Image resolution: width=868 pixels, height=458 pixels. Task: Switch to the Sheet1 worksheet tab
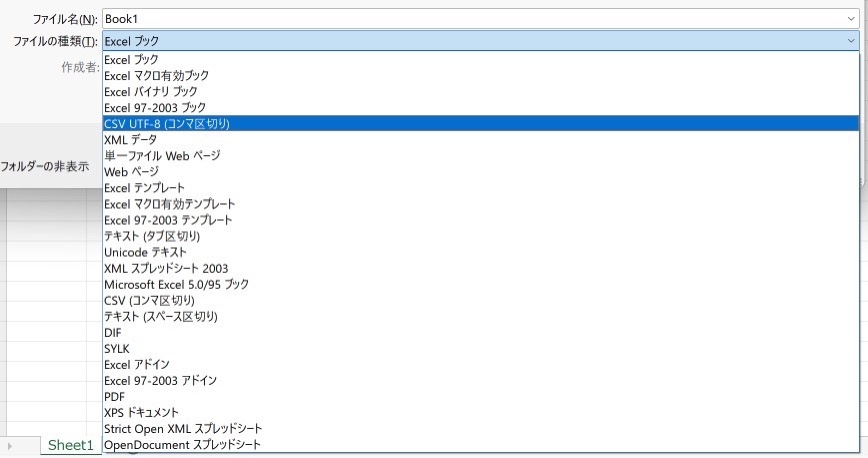pos(71,445)
